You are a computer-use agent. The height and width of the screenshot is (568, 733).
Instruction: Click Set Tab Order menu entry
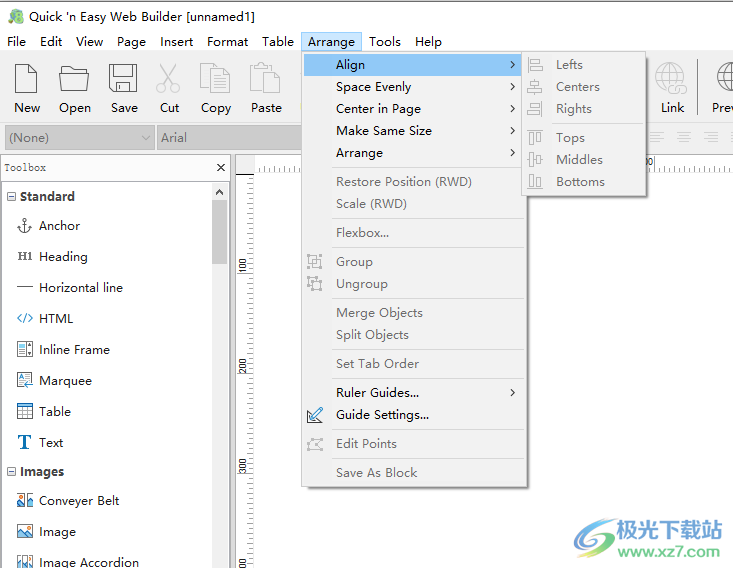coord(414,364)
